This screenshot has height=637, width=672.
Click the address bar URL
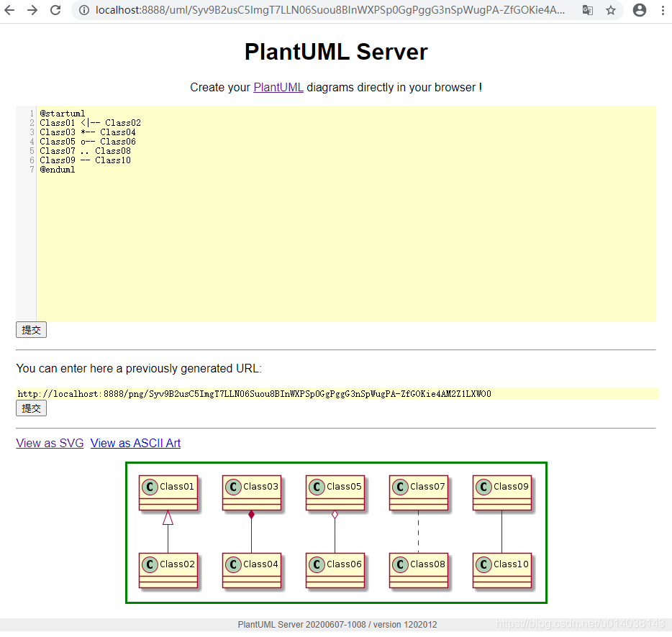click(330, 10)
